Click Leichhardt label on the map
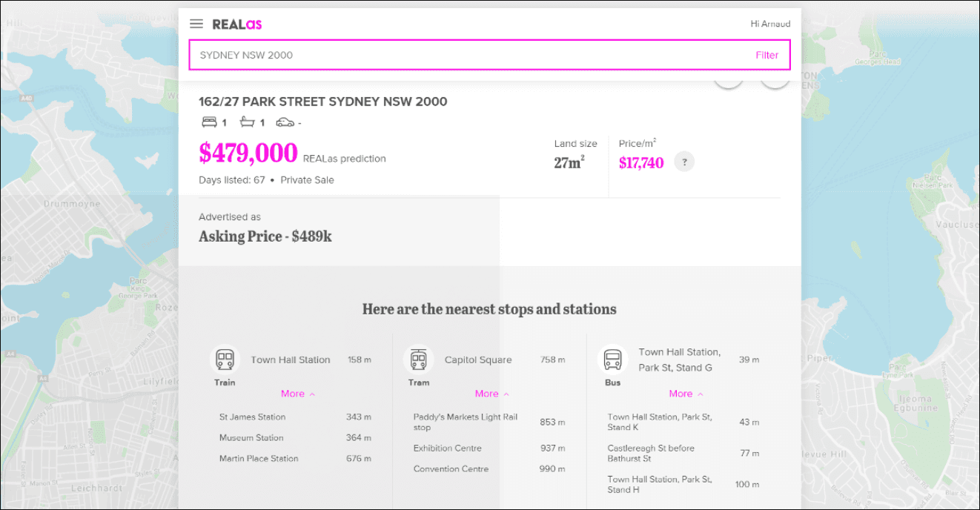Image resolution: width=980 pixels, height=510 pixels. (99, 489)
